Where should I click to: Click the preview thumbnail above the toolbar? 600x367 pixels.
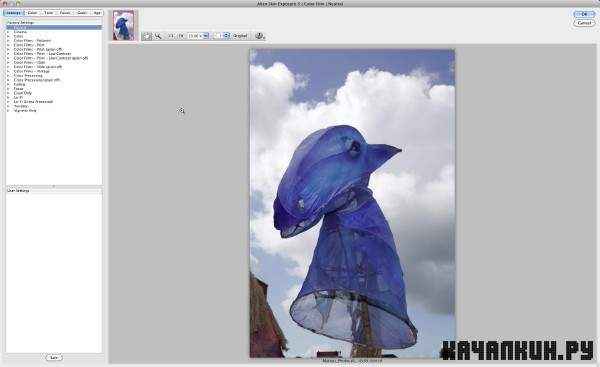coord(124,25)
